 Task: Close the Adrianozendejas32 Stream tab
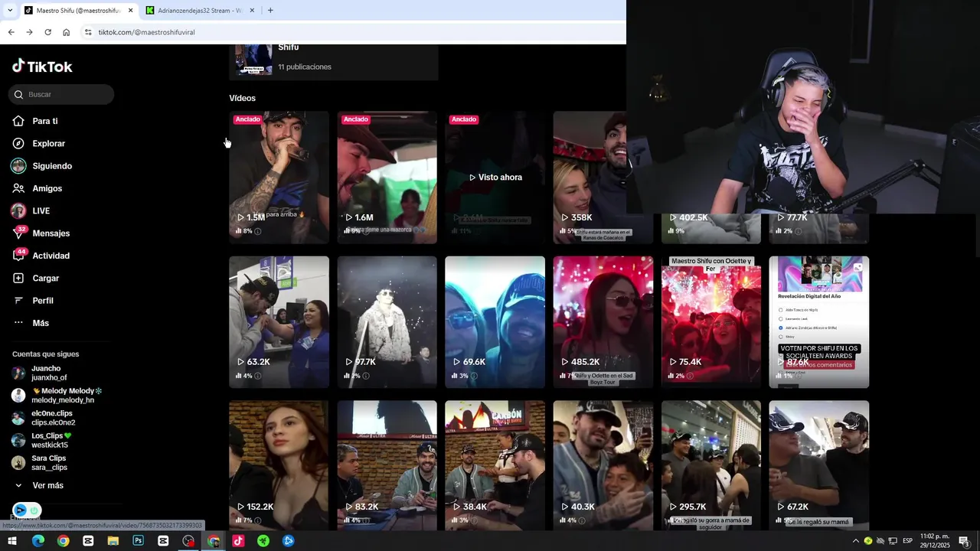pos(251,11)
